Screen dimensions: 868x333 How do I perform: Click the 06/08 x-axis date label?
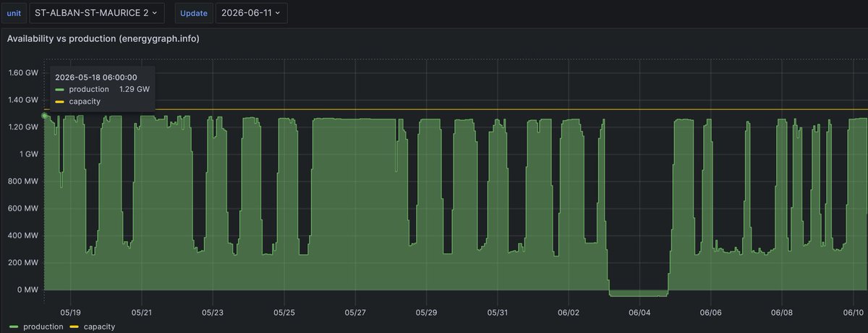[782, 312]
